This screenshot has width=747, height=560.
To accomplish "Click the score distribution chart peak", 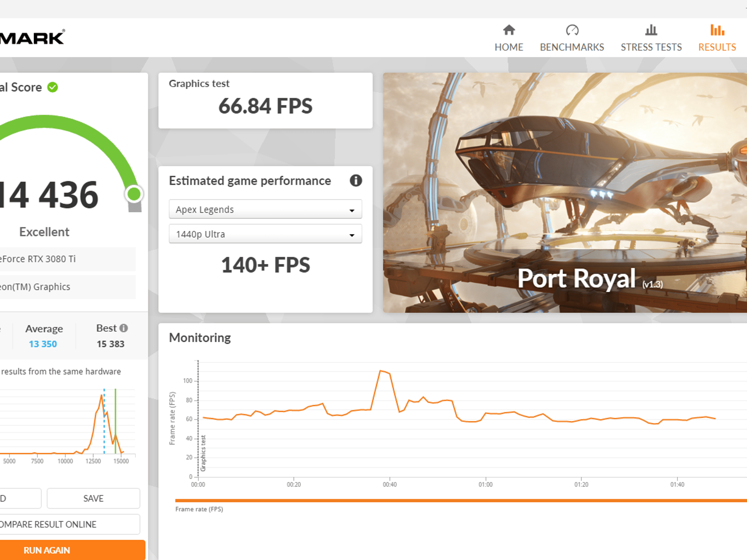I will click(101, 396).
